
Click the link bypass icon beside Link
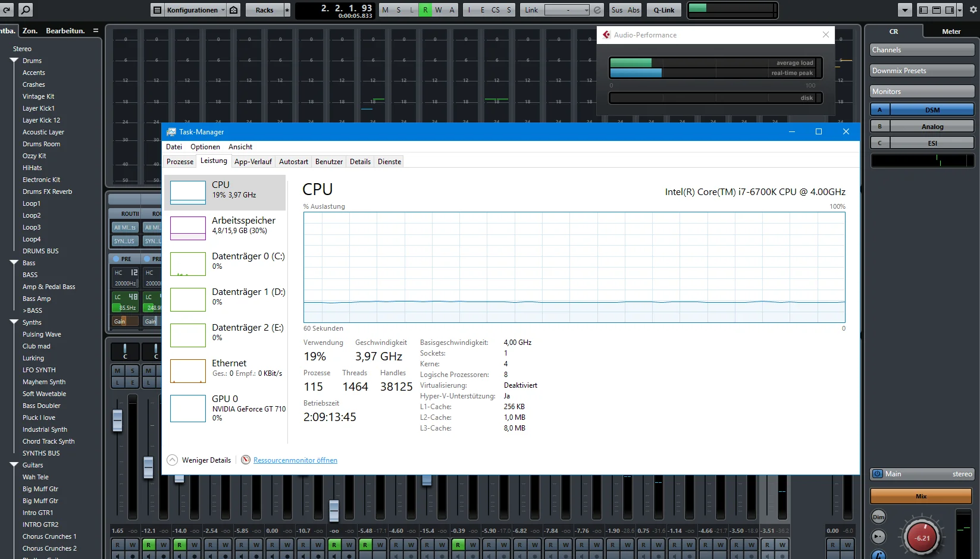(597, 10)
